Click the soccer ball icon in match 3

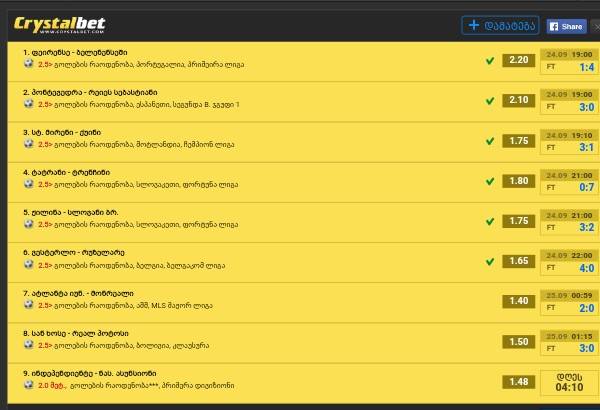[29, 144]
